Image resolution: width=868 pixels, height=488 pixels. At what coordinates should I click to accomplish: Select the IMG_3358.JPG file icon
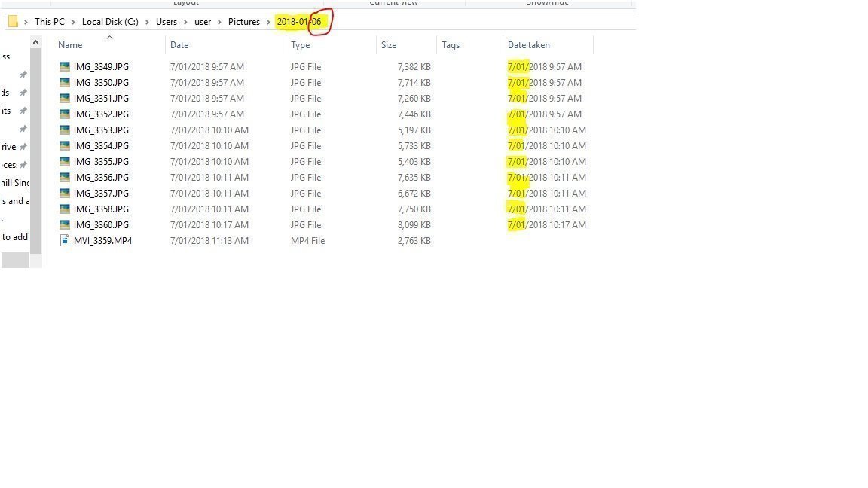pyautogui.click(x=65, y=209)
